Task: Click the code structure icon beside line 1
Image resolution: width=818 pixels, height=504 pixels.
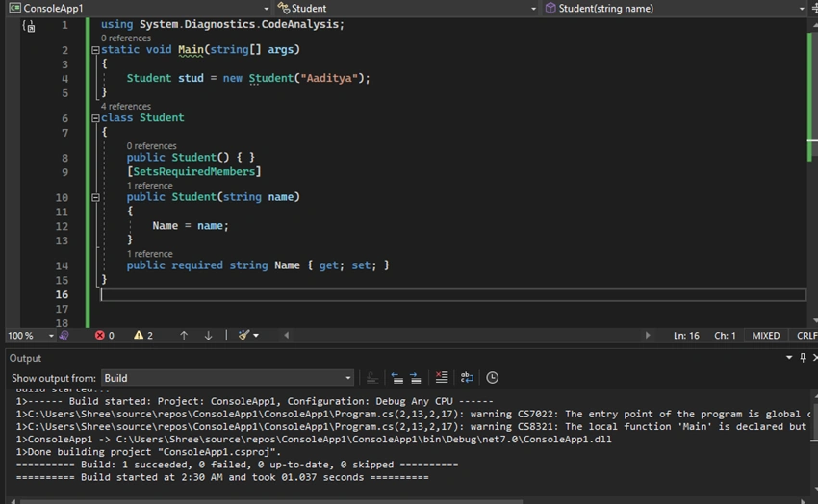Action: point(29,26)
